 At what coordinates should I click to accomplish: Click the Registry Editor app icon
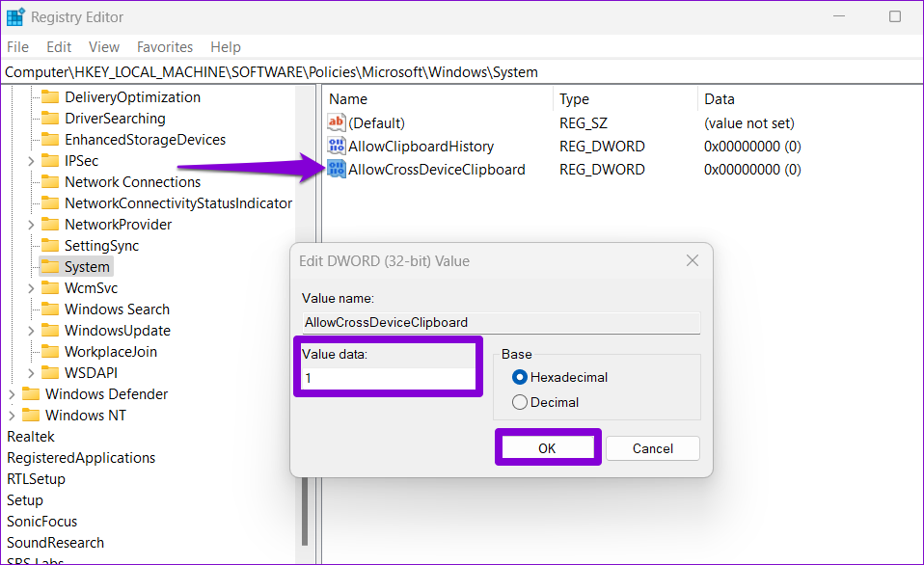click(15, 17)
